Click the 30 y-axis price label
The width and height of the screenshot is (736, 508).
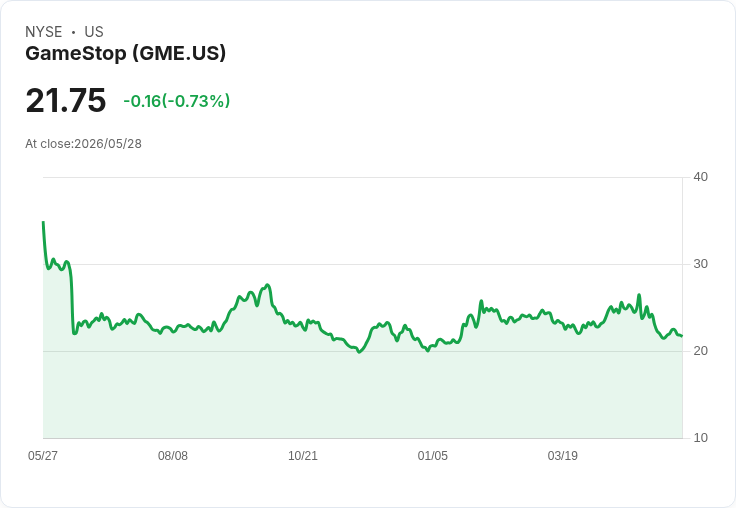700,264
